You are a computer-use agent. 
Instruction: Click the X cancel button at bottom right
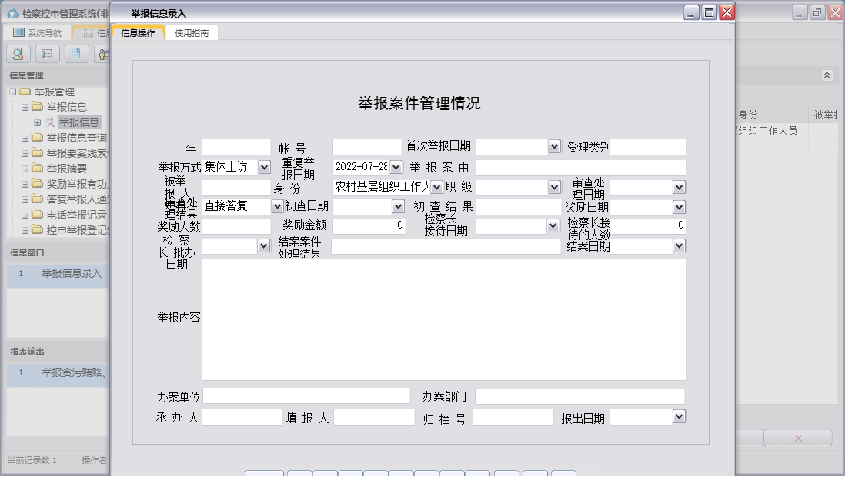tap(798, 437)
